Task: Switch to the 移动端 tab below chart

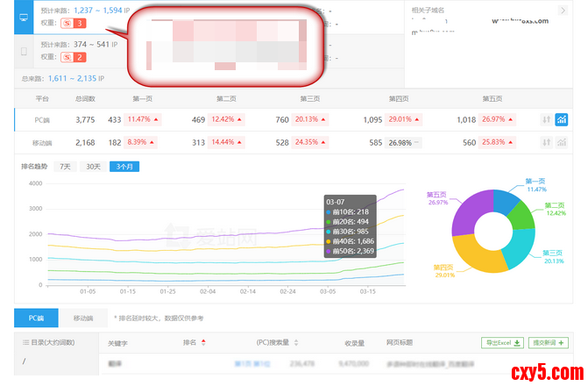Action: click(83, 318)
